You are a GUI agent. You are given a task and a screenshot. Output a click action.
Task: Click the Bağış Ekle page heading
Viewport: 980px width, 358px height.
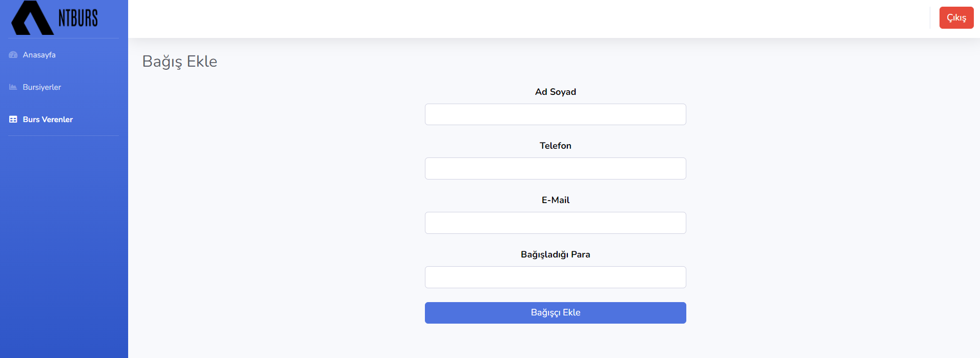(179, 62)
